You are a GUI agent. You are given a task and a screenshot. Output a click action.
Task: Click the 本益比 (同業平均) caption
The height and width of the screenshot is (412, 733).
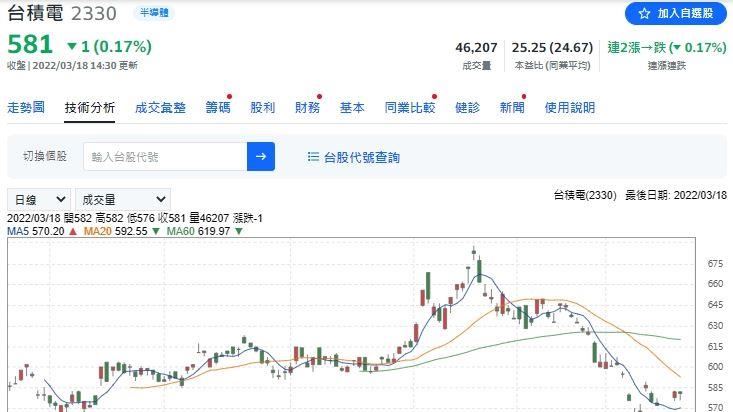tap(552, 65)
